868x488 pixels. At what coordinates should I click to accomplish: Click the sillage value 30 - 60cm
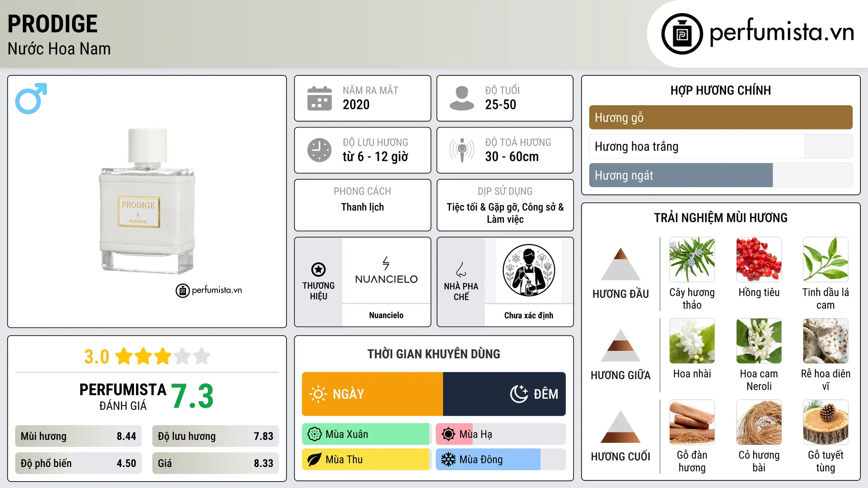pyautogui.click(x=512, y=157)
